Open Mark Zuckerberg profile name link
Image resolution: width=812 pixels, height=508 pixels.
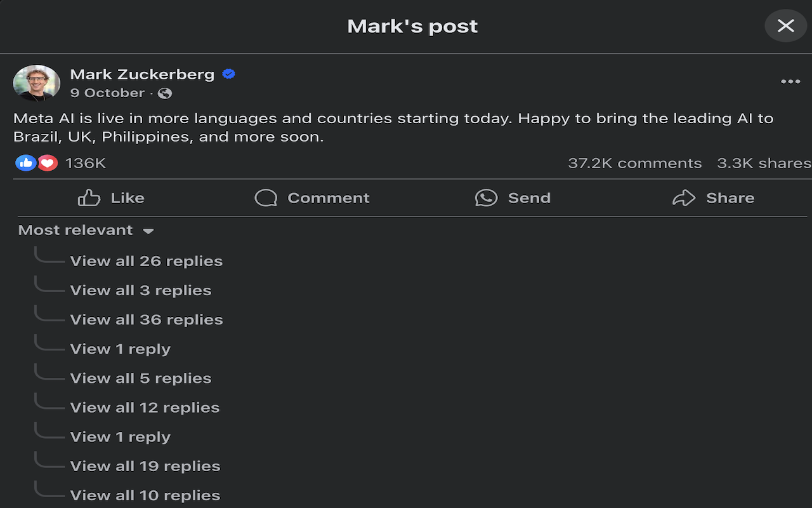click(142, 74)
